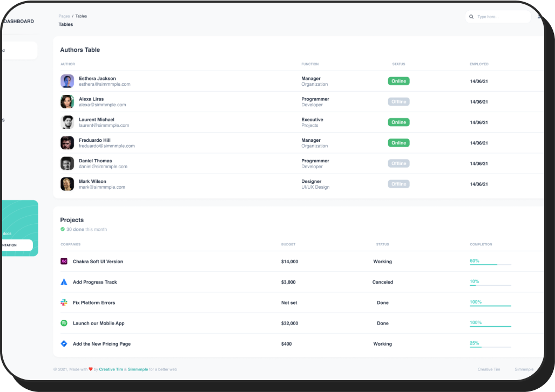Click the search magnifier icon
Image resolution: width=555 pixels, height=392 pixels.
point(471,17)
